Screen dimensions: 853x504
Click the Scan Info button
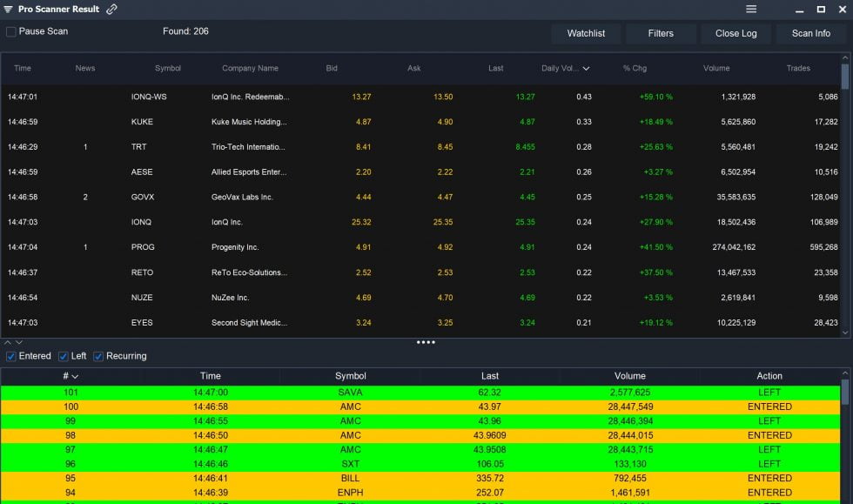pos(810,33)
